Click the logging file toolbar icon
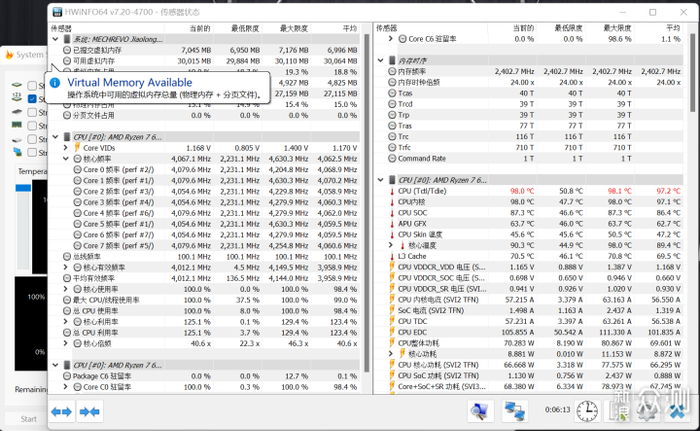This screenshot has height=431, width=700. point(617,411)
